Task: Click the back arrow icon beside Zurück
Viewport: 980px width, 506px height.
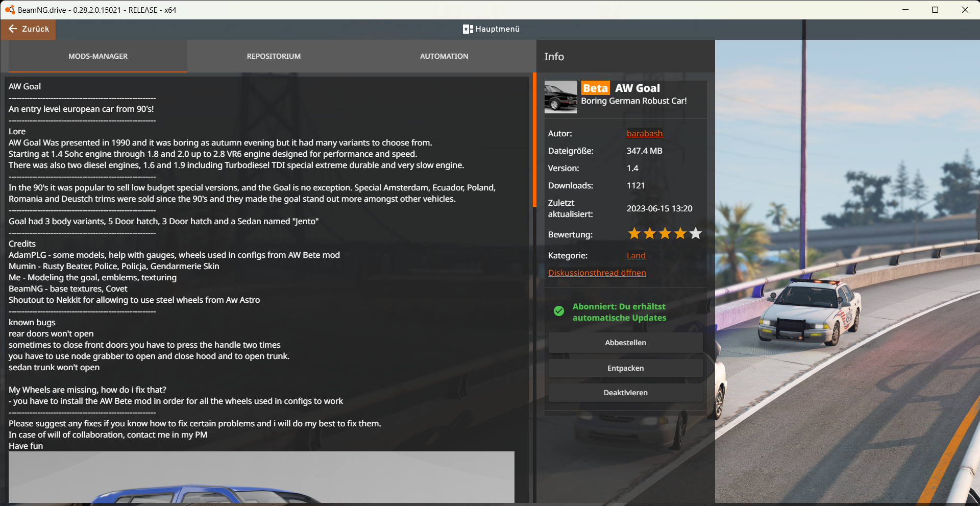Action: 13,29
